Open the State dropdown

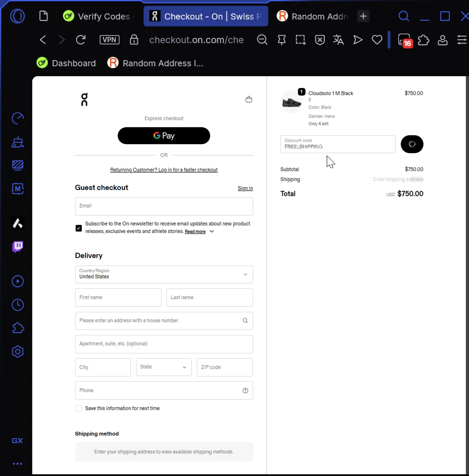[x=164, y=367]
